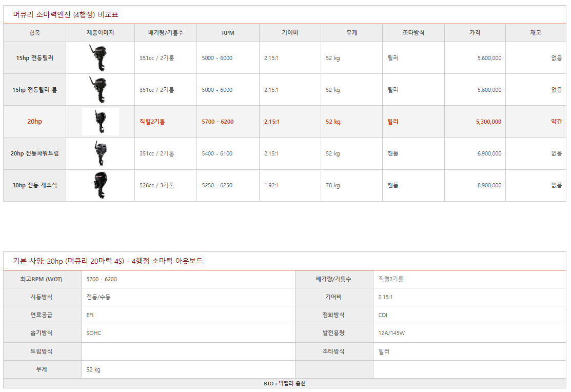Click 5700 - 6200 value in spec table
This screenshot has height=392, width=571.
tap(102, 279)
